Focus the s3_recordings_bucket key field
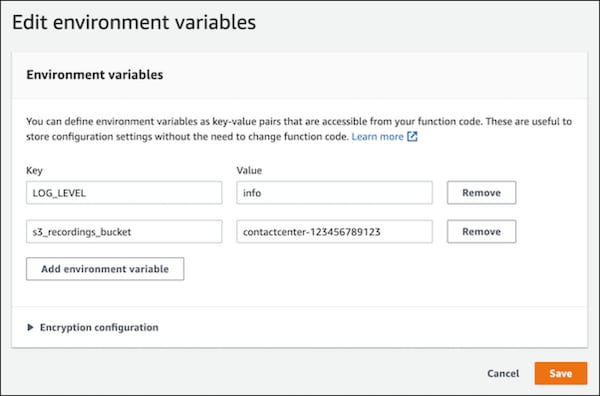 [x=124, y=231]
